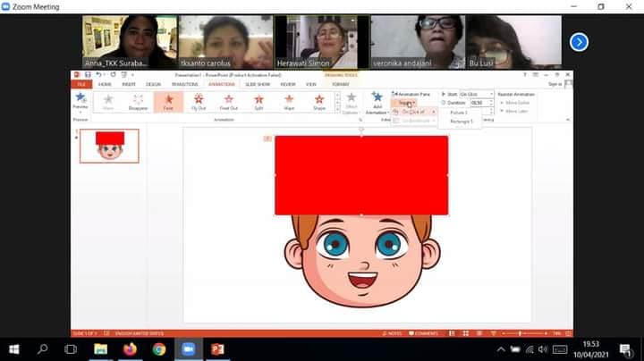Click Start From Beginning in Quick Access Toolbar

(x=124, y=75)
